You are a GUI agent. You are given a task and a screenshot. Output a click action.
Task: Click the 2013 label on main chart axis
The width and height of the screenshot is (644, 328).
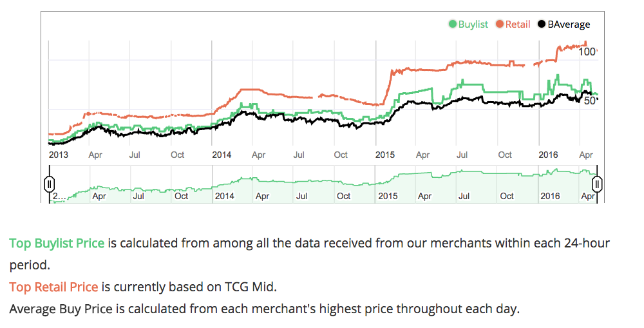click(58, 155)
